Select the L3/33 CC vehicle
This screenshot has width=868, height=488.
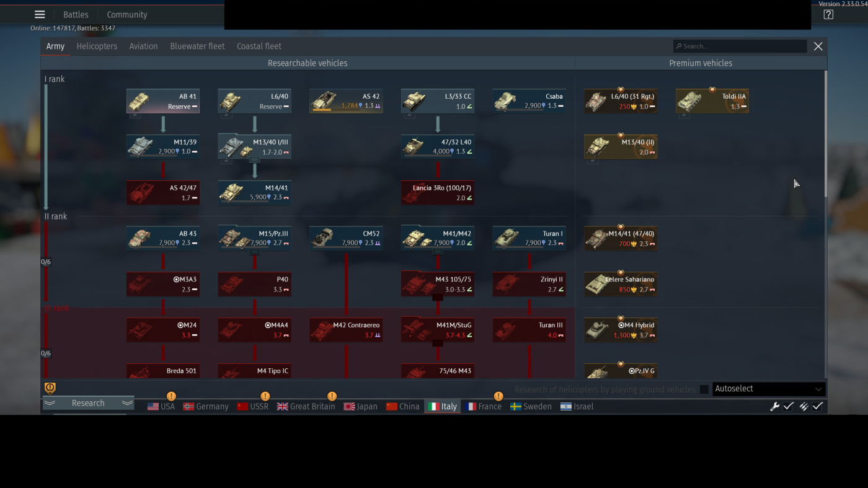438,101
